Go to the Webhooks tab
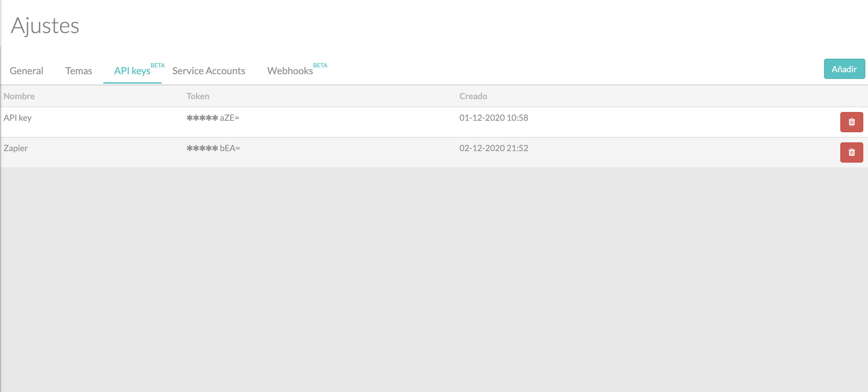This screenshot has height=392, width=868. coord(290,71)
